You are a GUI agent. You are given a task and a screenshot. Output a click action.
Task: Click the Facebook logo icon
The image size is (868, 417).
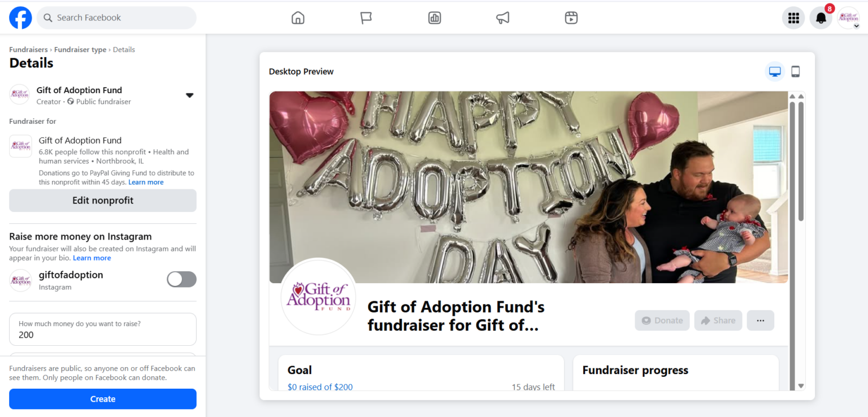(20, 18)
